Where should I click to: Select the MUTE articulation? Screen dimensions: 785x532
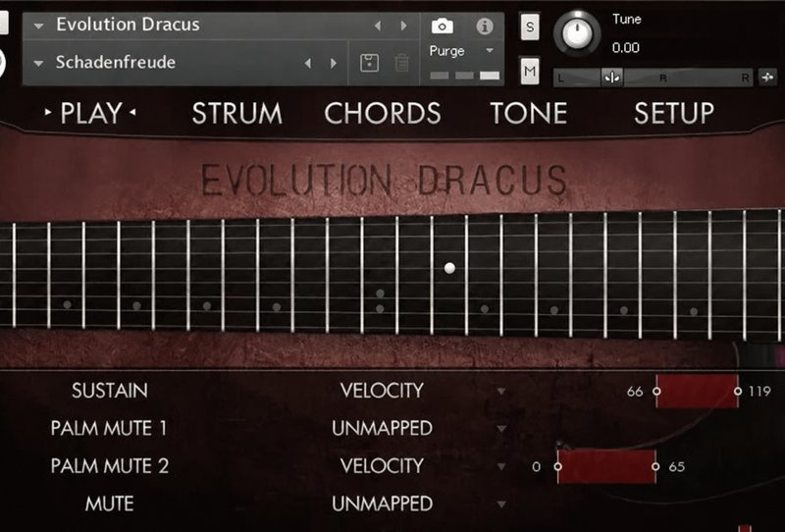click(110, 504)
